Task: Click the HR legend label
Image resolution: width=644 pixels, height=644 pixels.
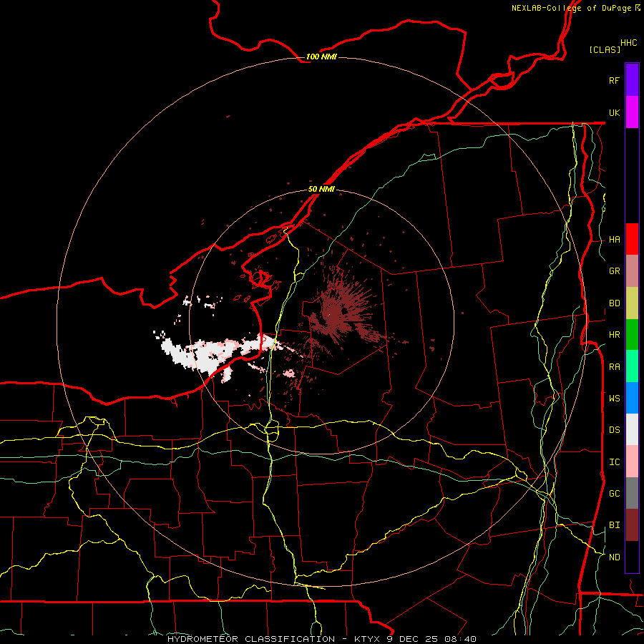Action: point(615,335)
